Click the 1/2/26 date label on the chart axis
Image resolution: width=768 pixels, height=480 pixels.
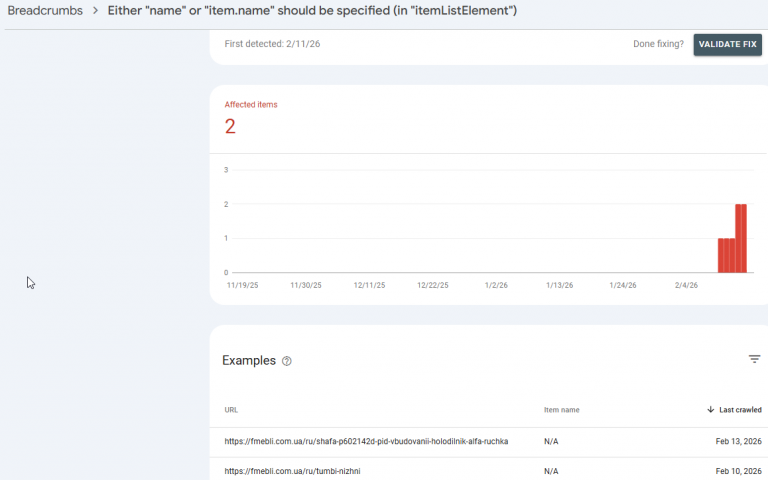(x=496, y=285)
